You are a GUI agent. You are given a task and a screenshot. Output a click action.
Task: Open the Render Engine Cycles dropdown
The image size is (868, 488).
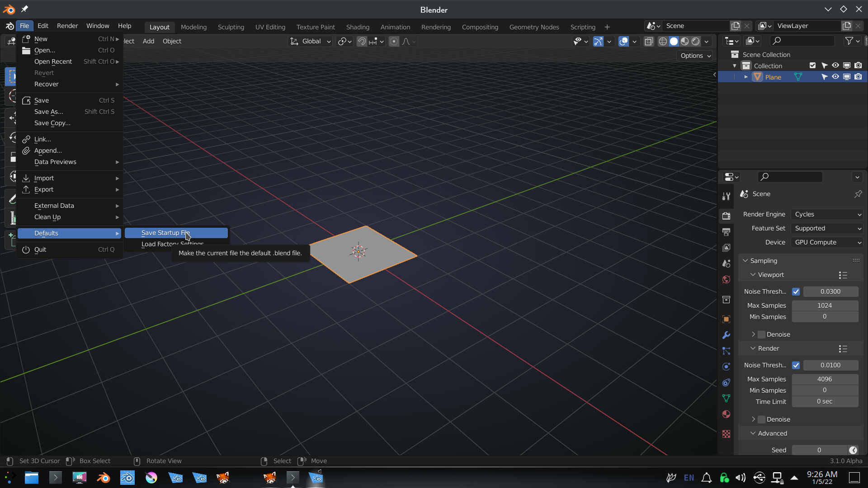tap(827, 215)
